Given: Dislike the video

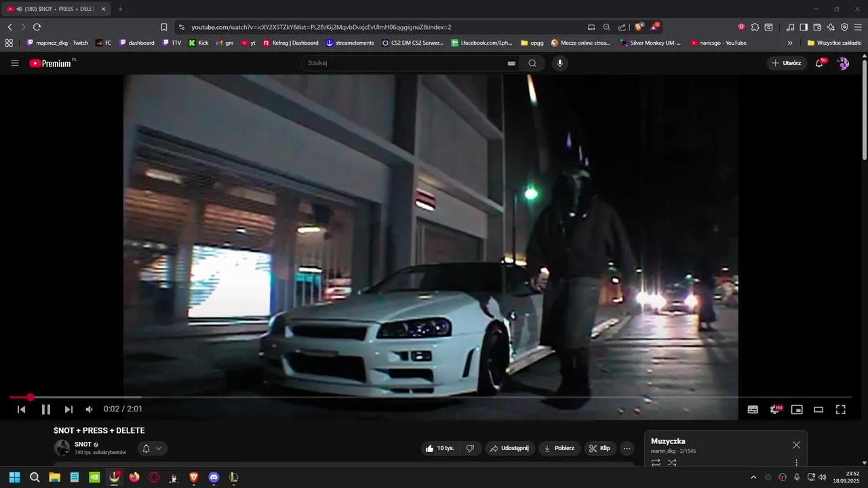Looking at the screenshot, I should pos(470,448).
